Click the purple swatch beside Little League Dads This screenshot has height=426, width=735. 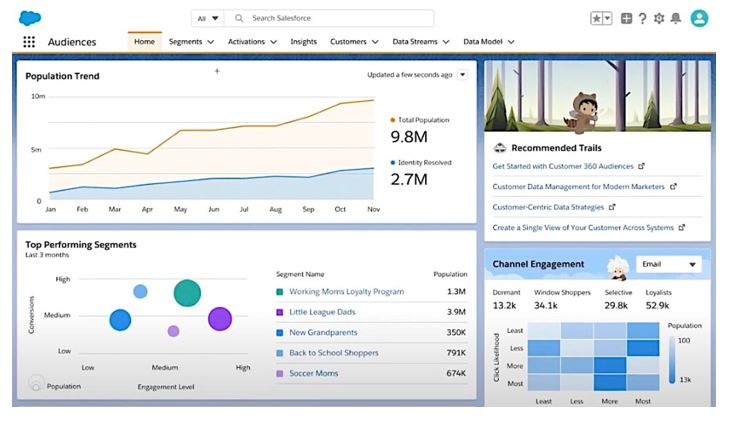pos(280,312)
